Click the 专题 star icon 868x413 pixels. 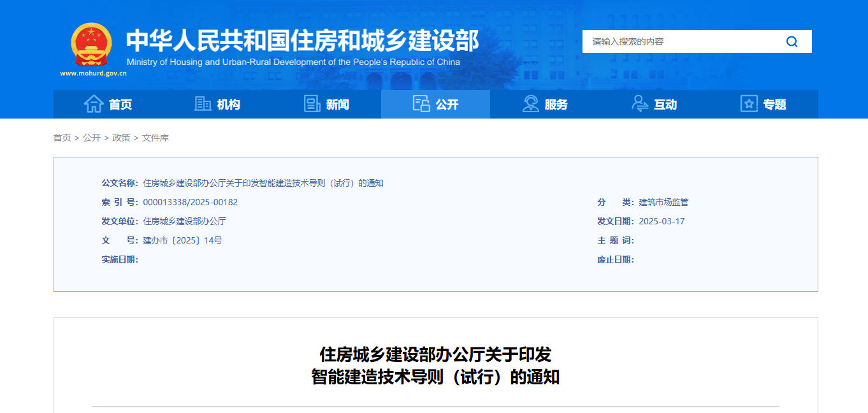[x=749, y=104]
